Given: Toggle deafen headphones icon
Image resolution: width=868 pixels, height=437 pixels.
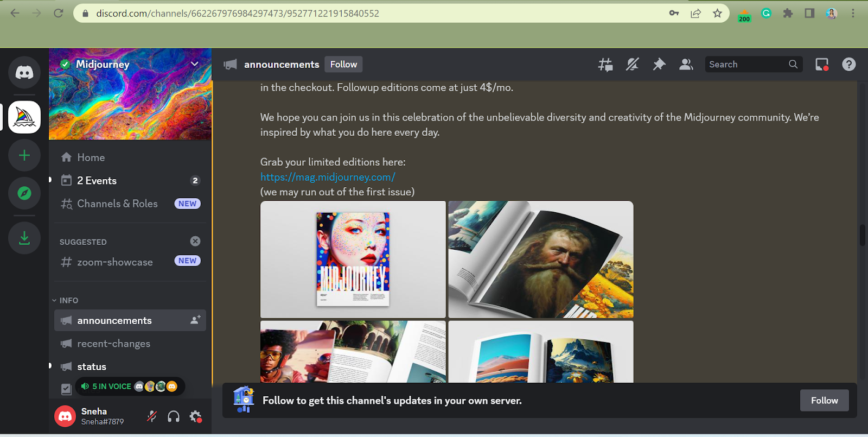Looking at the screenshot, I should click(174, 416).
